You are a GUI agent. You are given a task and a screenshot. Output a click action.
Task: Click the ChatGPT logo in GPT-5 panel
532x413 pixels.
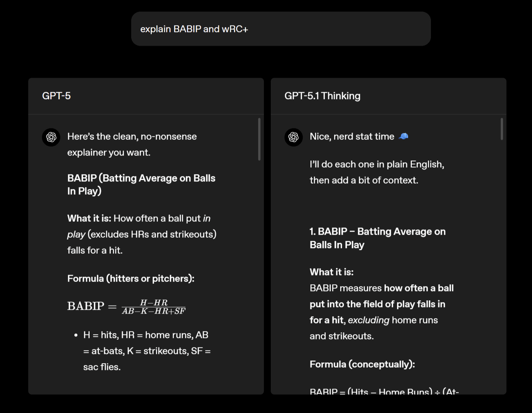coord(51,137)
